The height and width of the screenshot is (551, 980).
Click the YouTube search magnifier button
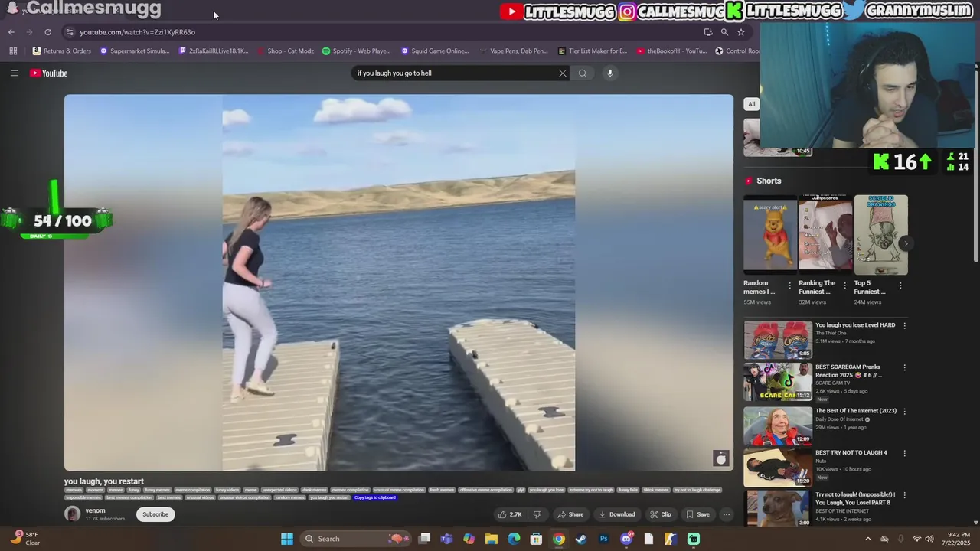(583, 73)
